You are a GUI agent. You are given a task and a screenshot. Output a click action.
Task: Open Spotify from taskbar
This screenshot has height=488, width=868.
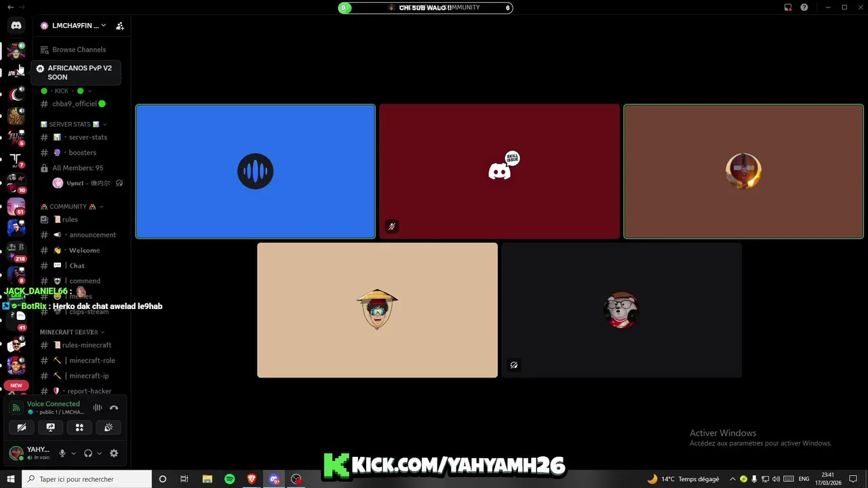[230, 479]
